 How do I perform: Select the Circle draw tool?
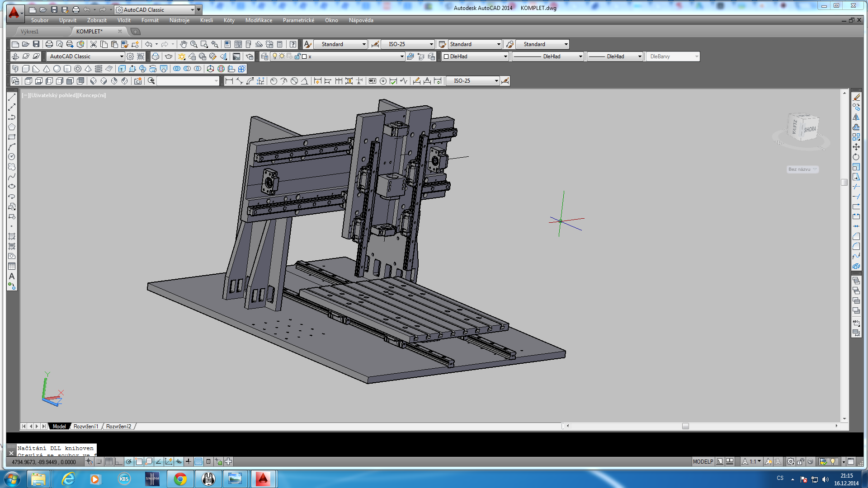point(12,157)
